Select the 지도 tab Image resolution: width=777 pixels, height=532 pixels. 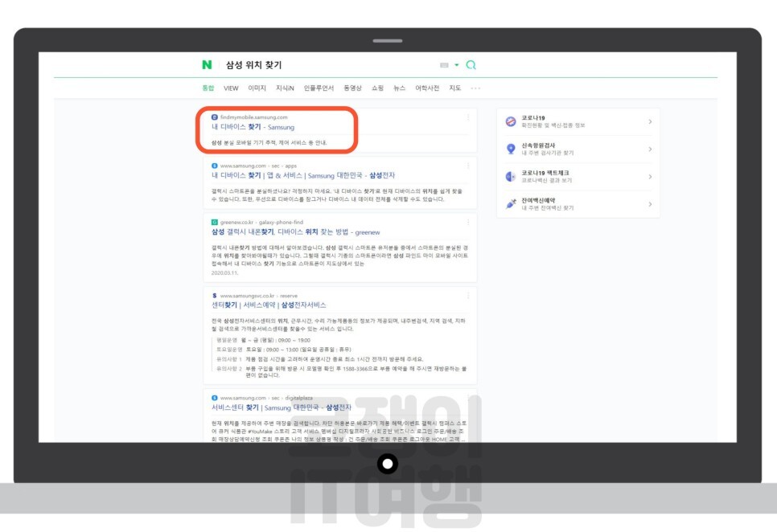455,88
